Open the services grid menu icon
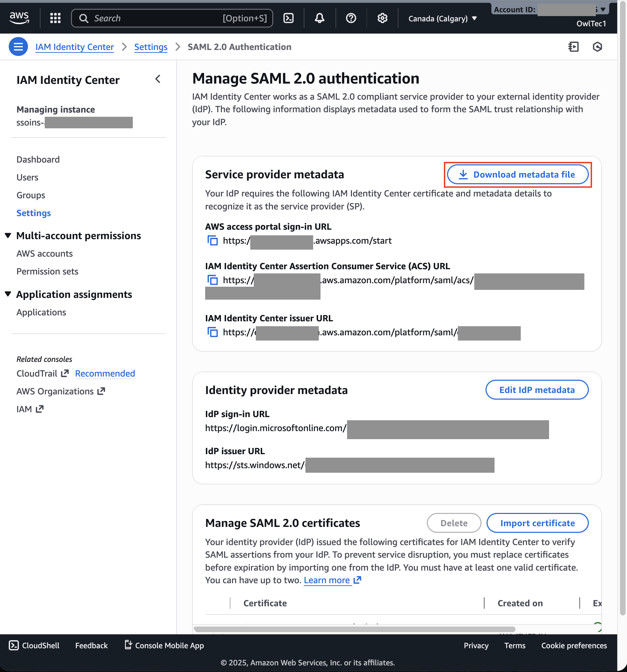The image size is (627, 672). (55, 18)
